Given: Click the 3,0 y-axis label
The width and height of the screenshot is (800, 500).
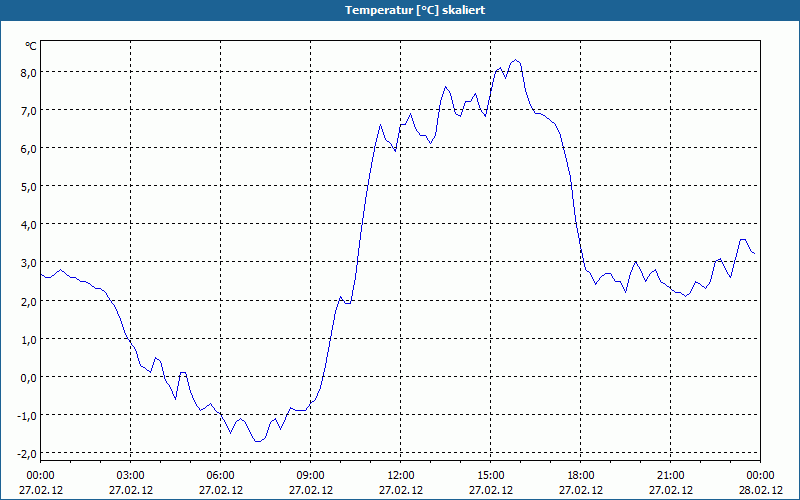Looking at the screenshot, I should (29, 263).
